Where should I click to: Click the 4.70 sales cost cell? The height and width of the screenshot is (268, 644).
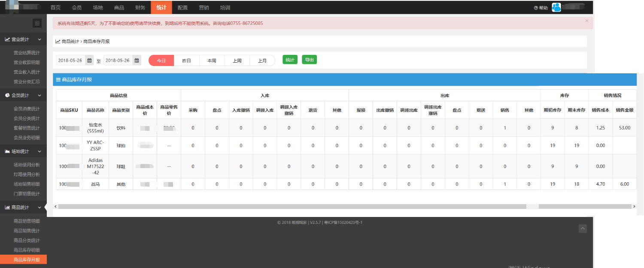601,184
